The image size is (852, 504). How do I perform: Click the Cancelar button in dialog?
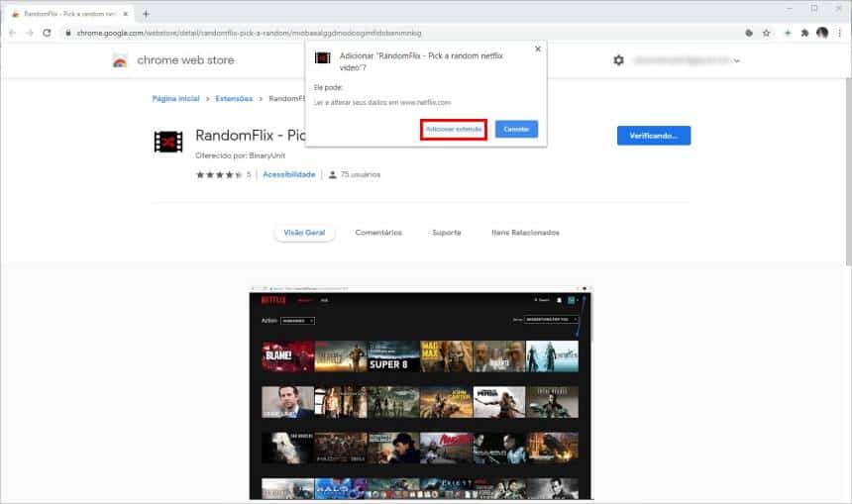[516, 130]
